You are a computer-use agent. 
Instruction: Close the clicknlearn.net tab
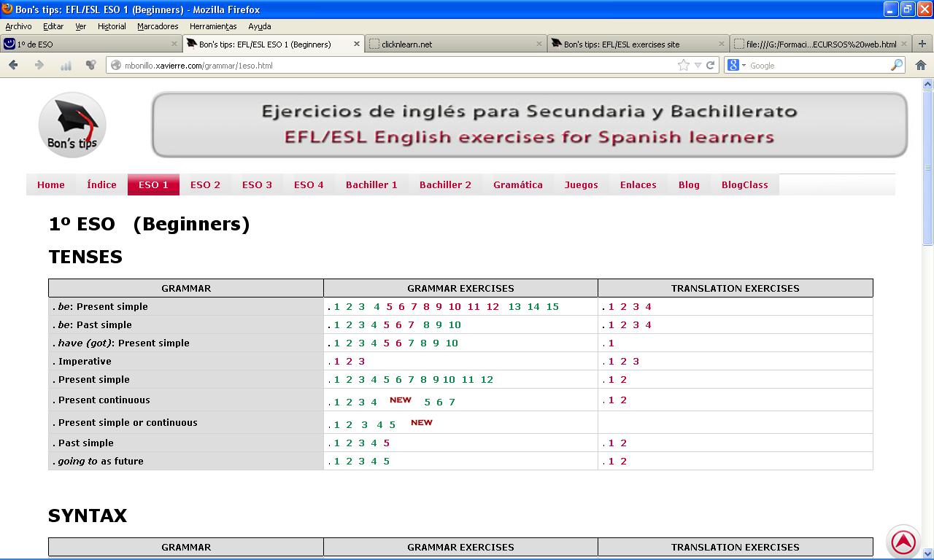[x=539, y=44]
